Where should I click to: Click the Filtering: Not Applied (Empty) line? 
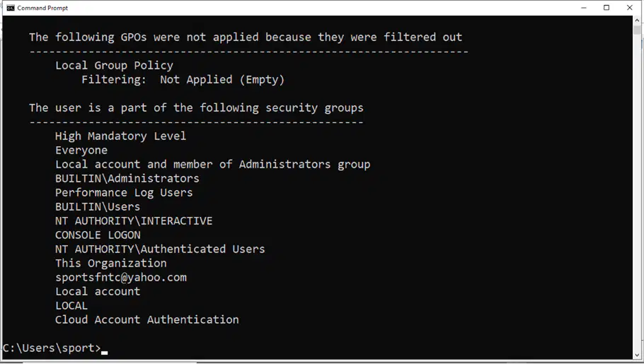click(183, 80)
